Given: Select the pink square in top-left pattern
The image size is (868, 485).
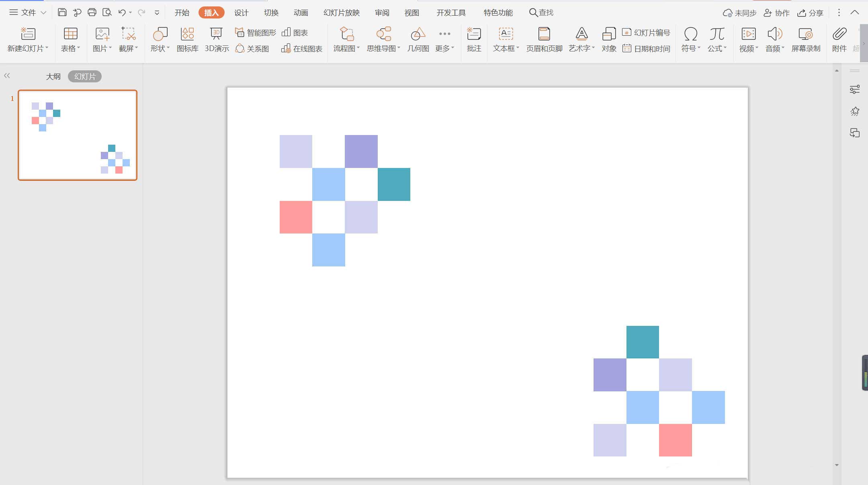Looking at the screenshot, I should 296,217.
